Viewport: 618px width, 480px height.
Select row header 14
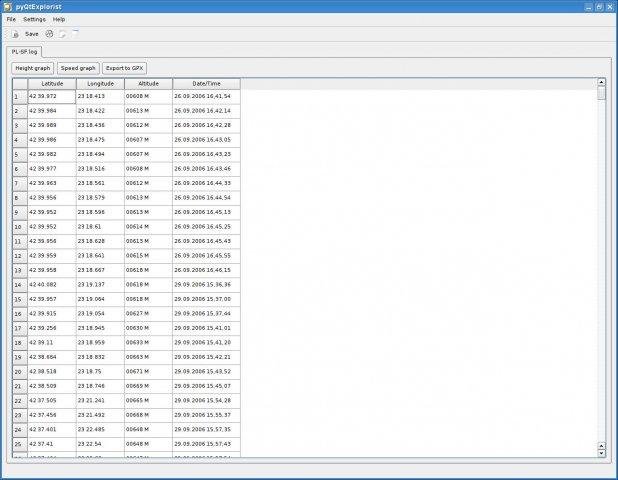tap(20, 285)
